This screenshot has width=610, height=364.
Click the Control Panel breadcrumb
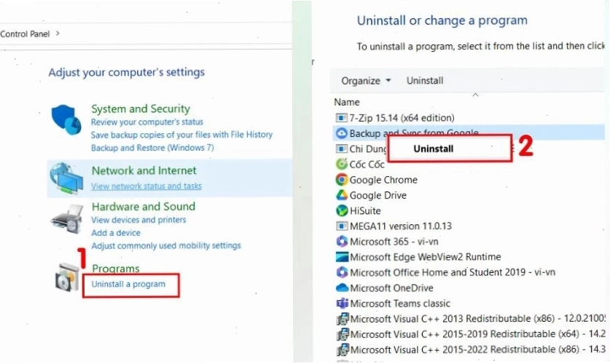pos(25,34)
